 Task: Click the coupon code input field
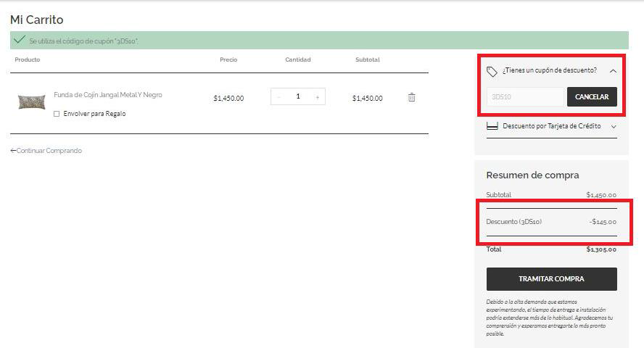pyautogui.click(x=524, y=96)
